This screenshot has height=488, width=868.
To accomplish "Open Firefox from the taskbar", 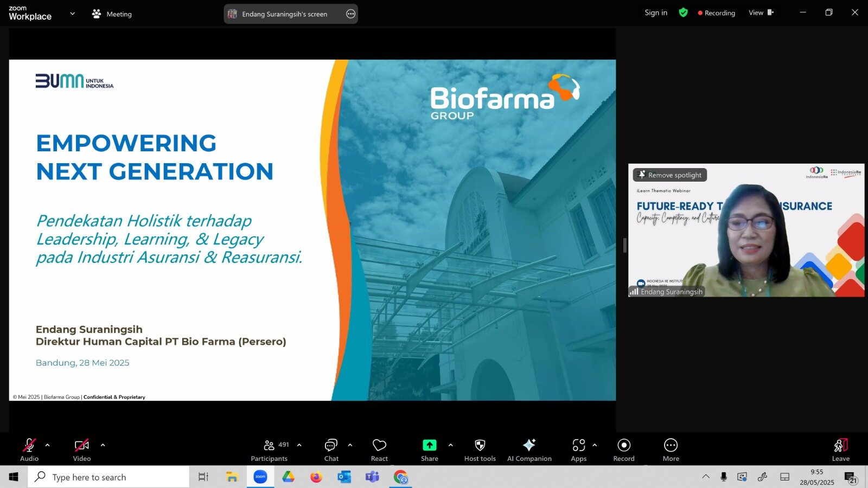I will pyautogui.click(x=316, y=477).
